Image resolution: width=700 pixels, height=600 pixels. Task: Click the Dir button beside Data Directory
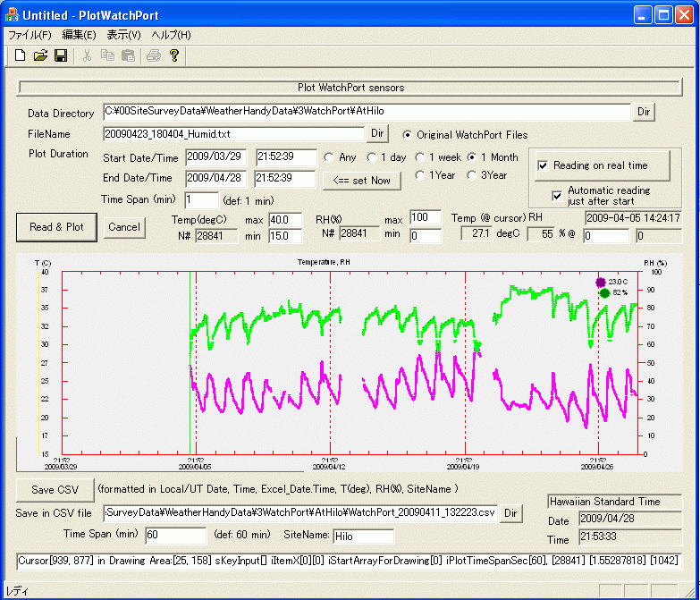point(644,112)
